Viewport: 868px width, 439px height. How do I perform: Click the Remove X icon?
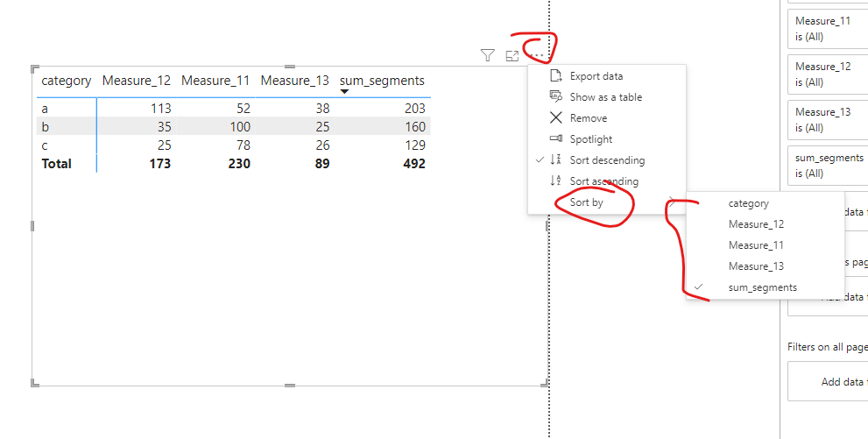tap(556, 118)
